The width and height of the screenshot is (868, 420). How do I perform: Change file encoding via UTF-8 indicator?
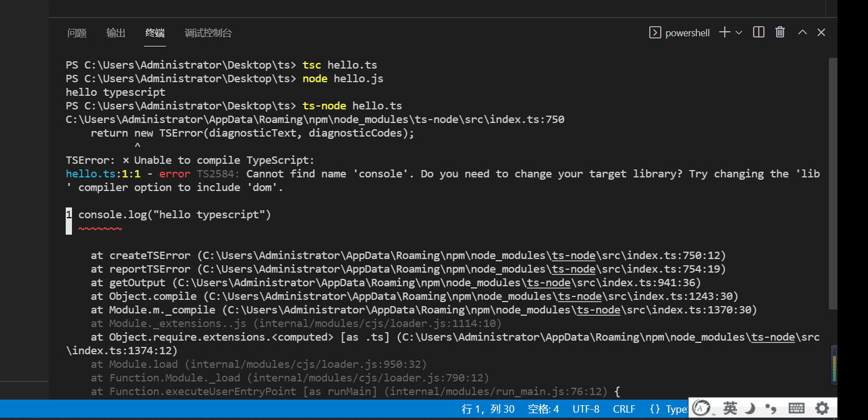586,409
